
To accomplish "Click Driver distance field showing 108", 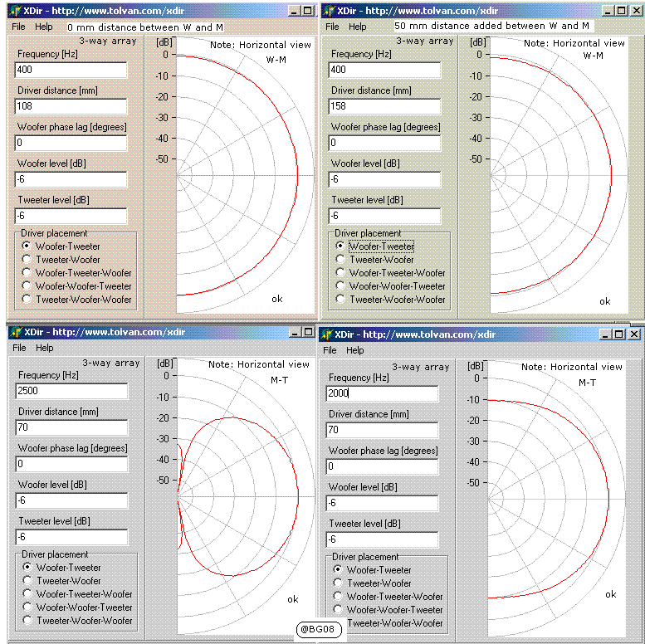I will pyautogui.click(x=71, y=106).
